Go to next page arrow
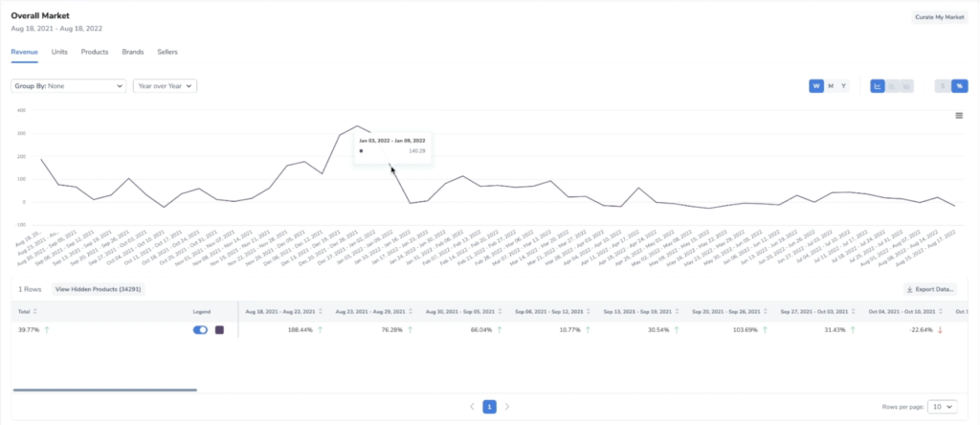This screenshot has height=425, width=980. point(507,407)
